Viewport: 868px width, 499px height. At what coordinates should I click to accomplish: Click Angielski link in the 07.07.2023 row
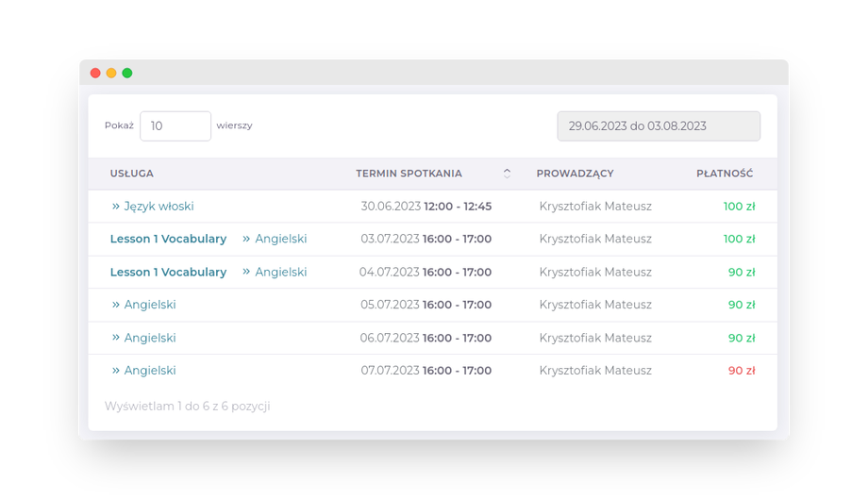[150, 371]
